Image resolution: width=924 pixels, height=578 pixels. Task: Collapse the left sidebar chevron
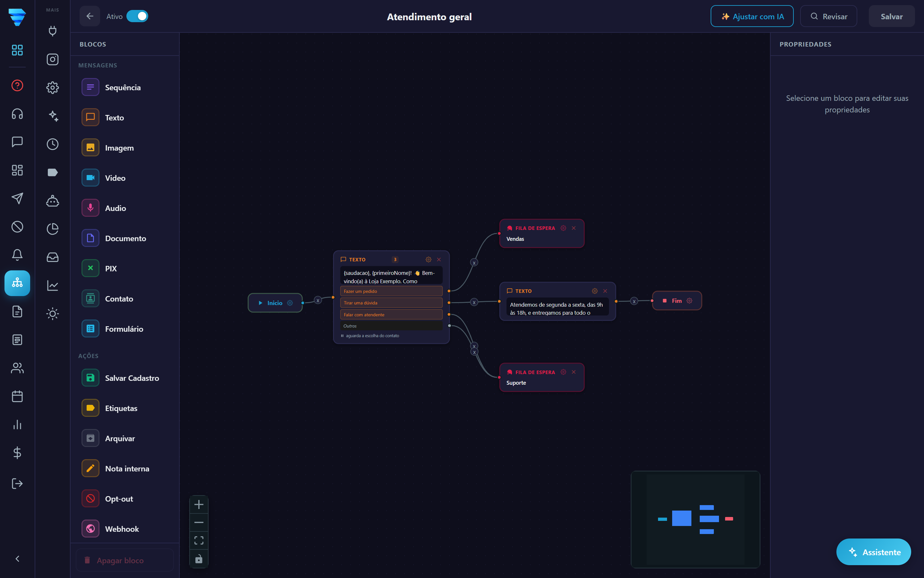pyautogui.click(x=17, y=558)
